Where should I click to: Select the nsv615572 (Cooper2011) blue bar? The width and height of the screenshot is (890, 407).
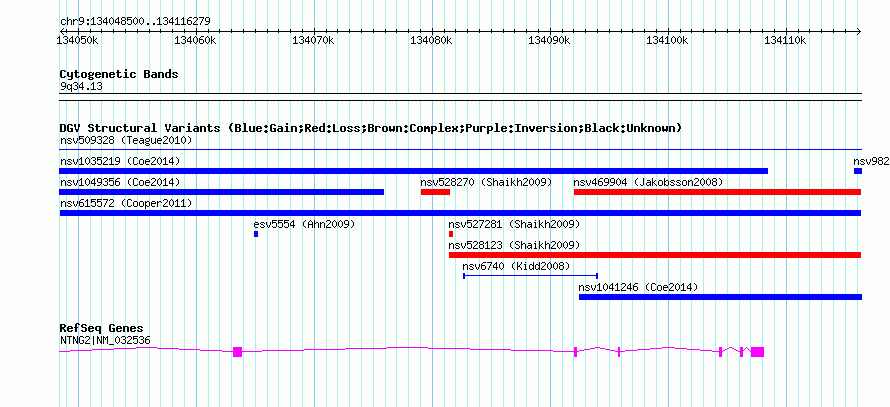point(460,213)
